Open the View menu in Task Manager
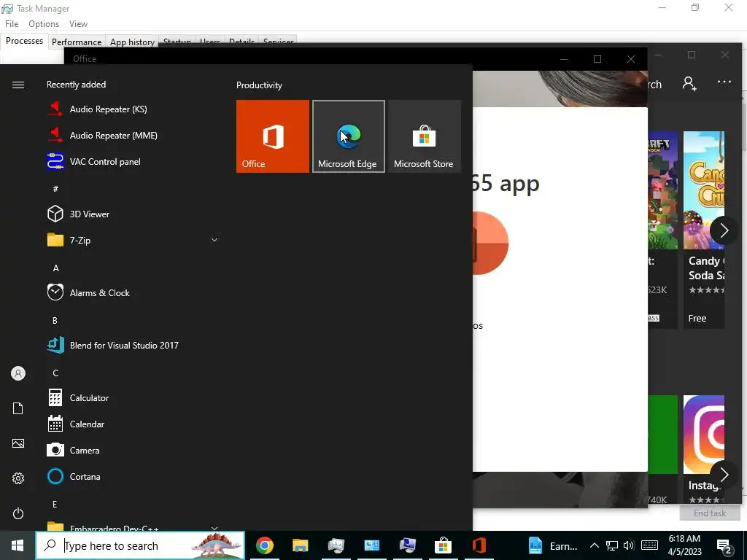The image size is (747, 560). 78,24
